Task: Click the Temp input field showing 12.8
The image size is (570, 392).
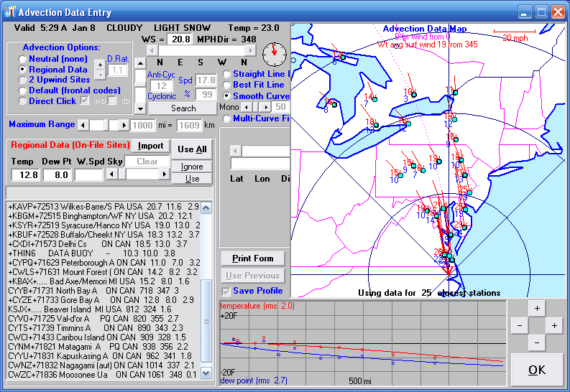Action: pos(24,174)
